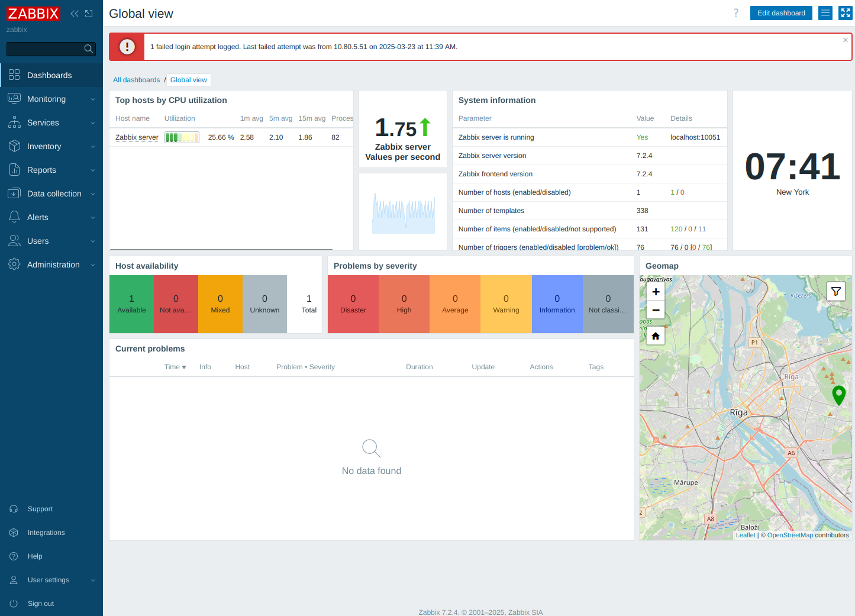Zoom in on the Geomap
This screenshot has width=855, height=616.
coord(656,292)
